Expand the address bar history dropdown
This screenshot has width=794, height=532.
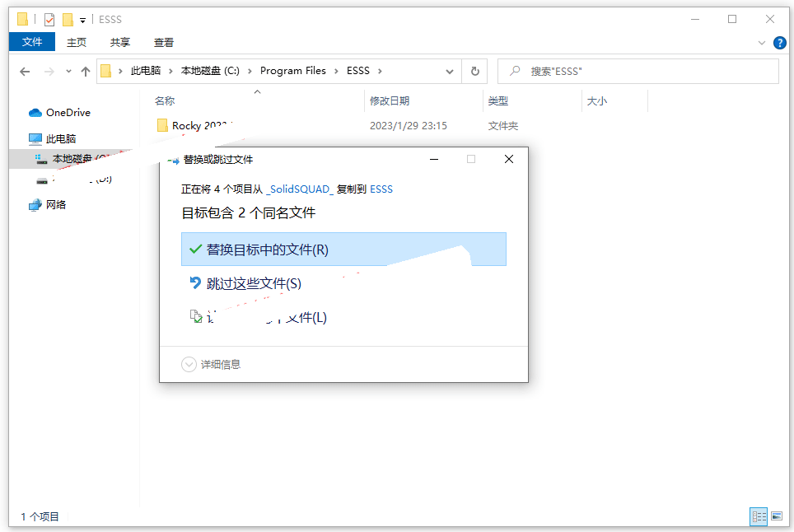(x=449, y=72)
